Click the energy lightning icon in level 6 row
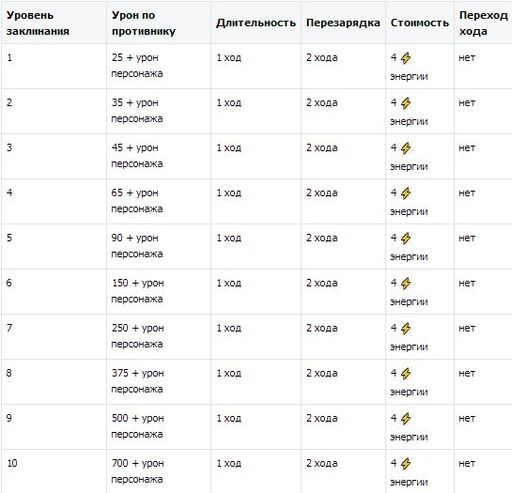512x493 pixels. (406, 284)
